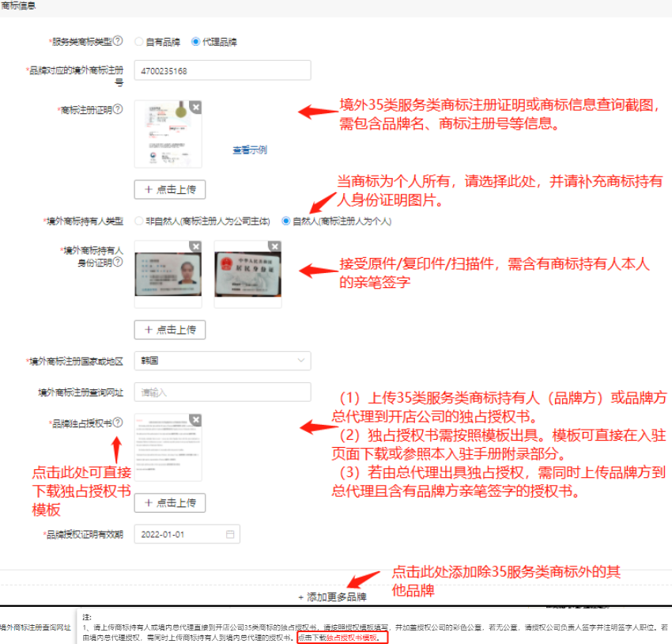Click help icon beside 服务类商标类型
Screen dimensions: 672x644
(x=118, y=40)
